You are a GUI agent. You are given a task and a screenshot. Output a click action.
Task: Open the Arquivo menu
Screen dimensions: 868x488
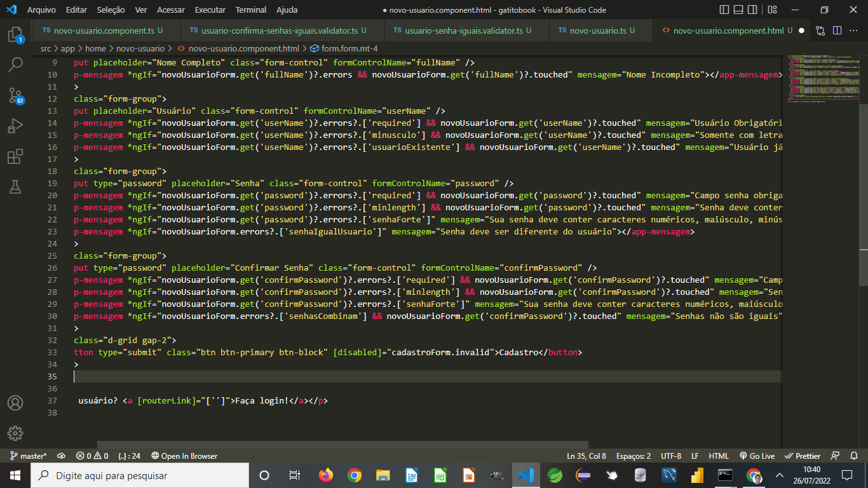[41, 10]
